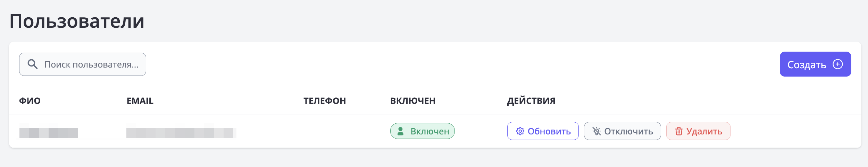Click the ТЕЛЕФОН column header
The image size is (868, 167).
pos(325,101)
